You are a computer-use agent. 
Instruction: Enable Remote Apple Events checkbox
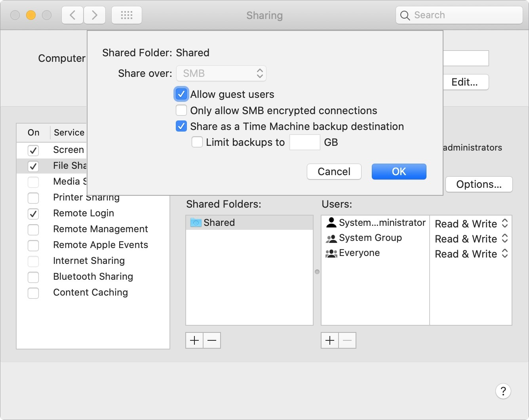pos(33,245)
